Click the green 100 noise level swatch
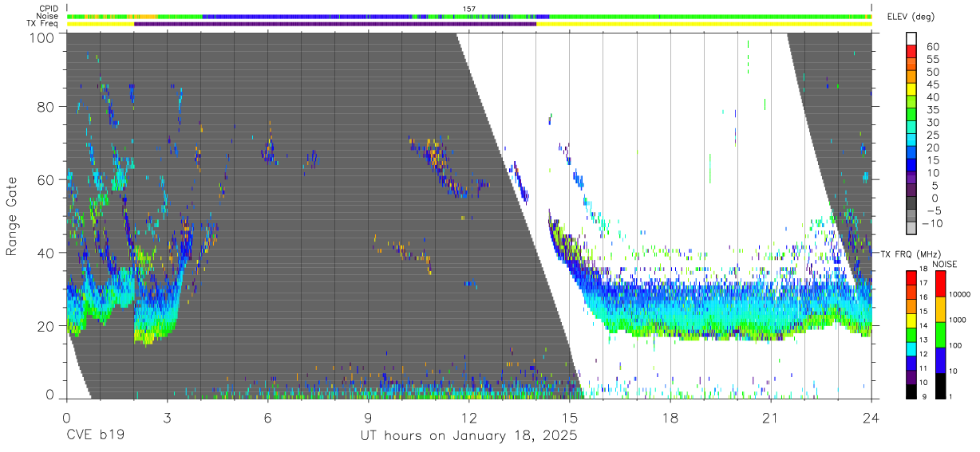Viewport: 980px width, 452px height. coord(940,334)
